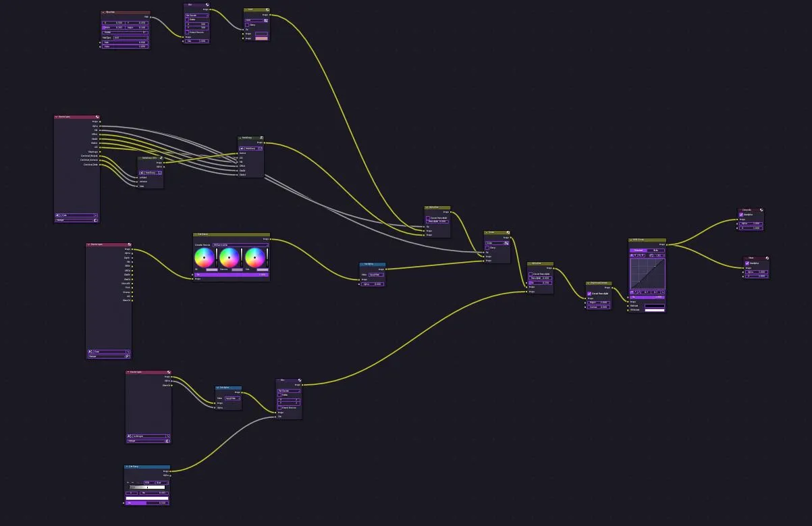Viewport: 812px width, 526px height.
Task: Click the top Render Layers preview icon
Action: tap(97, 117)
